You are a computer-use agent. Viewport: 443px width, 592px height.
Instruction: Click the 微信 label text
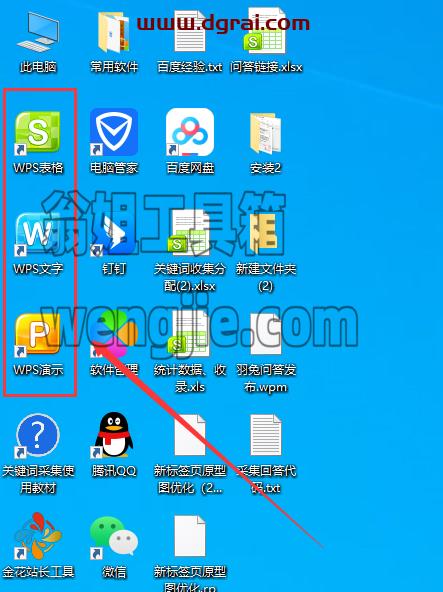coord(114,572)
